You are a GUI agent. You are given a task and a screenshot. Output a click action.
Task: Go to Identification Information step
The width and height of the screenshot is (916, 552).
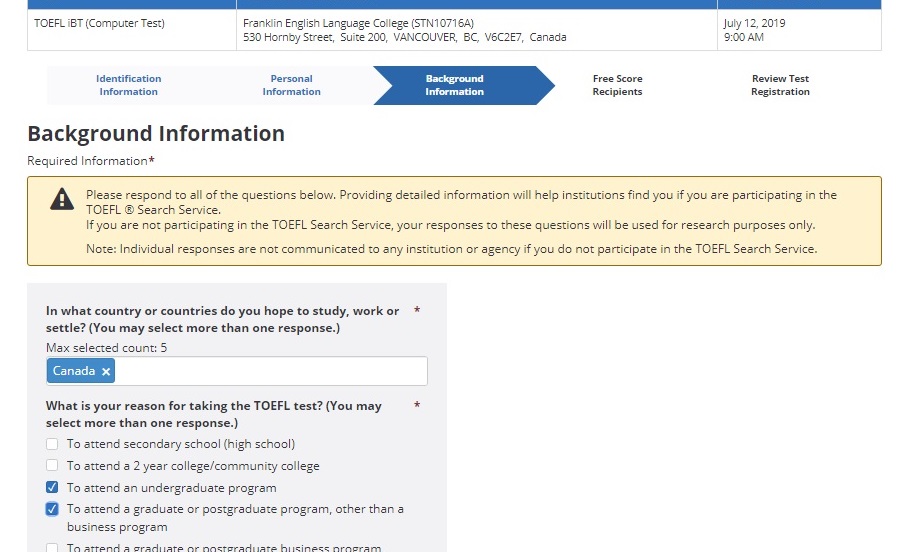(x=129, y=85)
